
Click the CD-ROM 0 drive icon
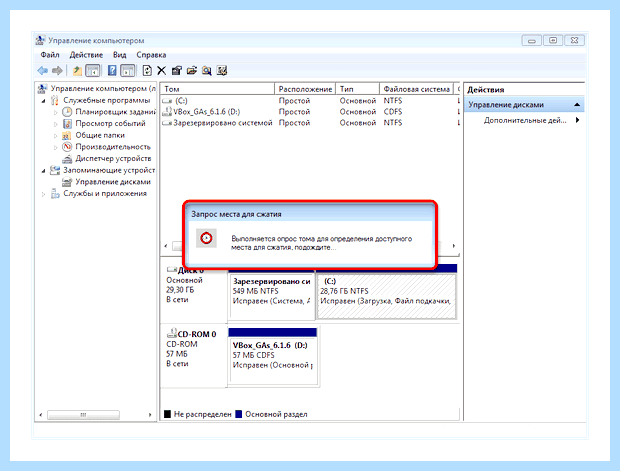click(172, 333)
